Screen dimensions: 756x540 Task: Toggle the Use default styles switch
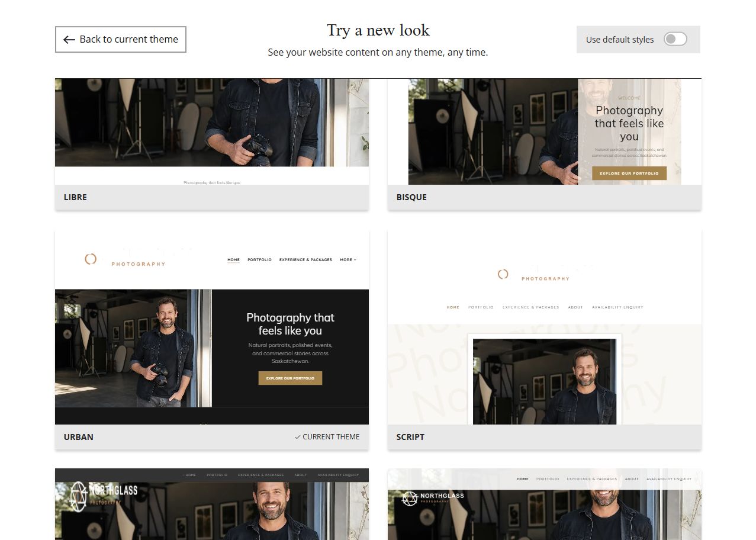(675, 39)
